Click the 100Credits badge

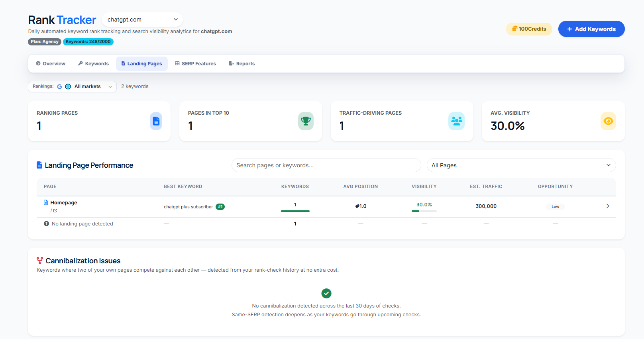coord(529,29)
